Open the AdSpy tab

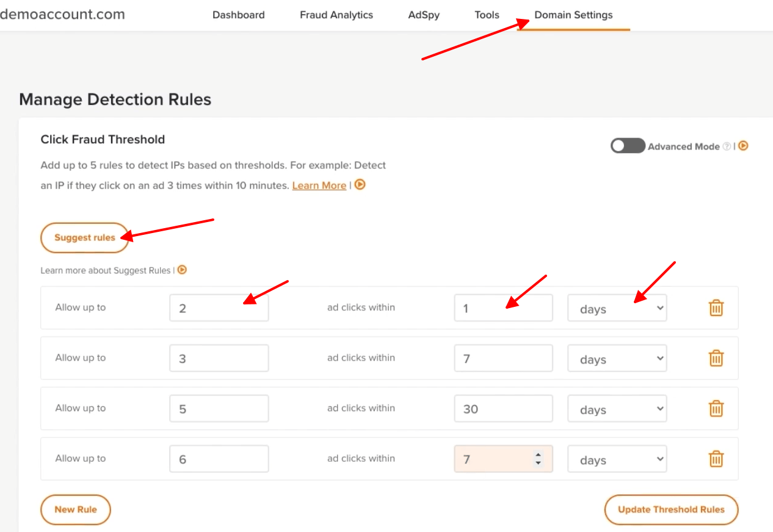424,15
